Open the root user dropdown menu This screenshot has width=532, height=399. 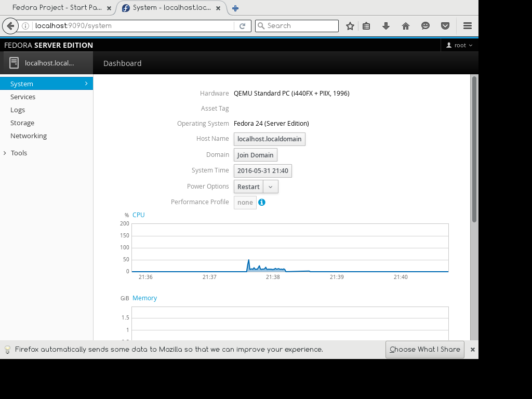click(x=459, y=46)
